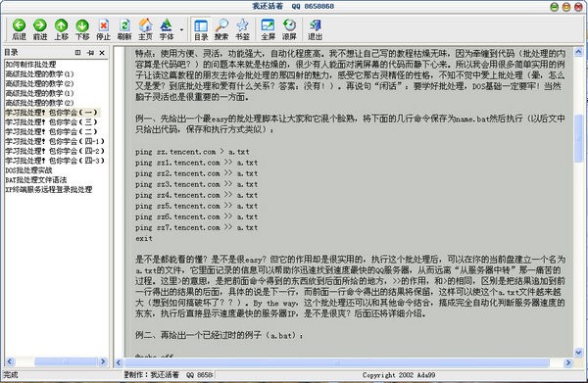Go to 主页 home icon

[145, 25]
